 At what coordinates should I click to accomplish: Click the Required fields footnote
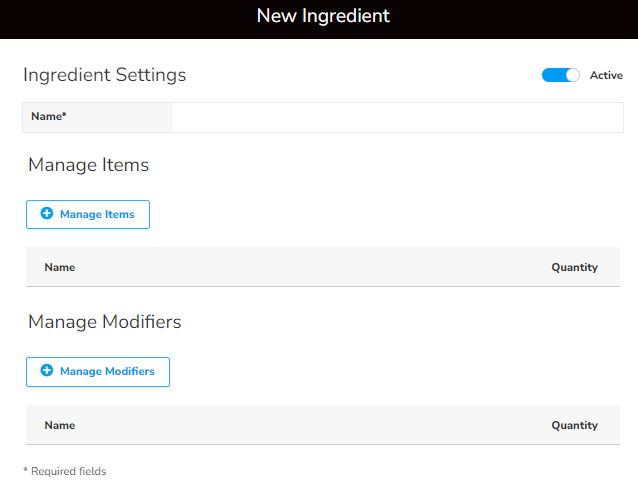64,471
